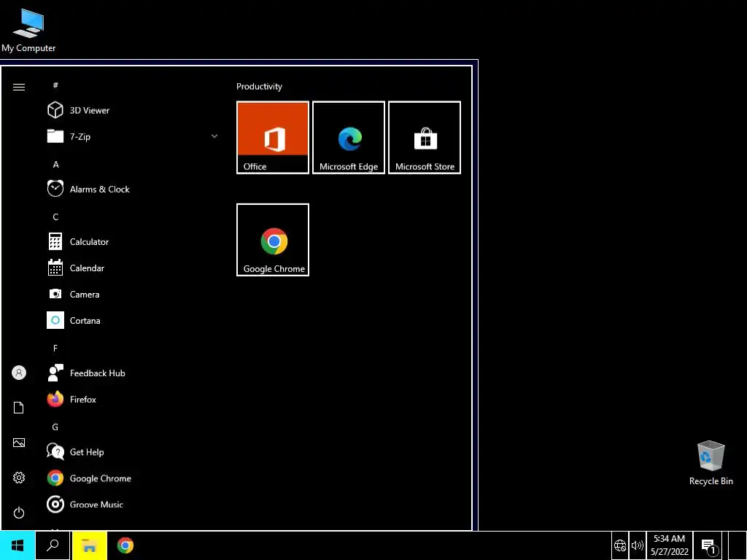Open the Action Center notifications icon
Viewport: 747px width, 560px height.
click(708, 545)
